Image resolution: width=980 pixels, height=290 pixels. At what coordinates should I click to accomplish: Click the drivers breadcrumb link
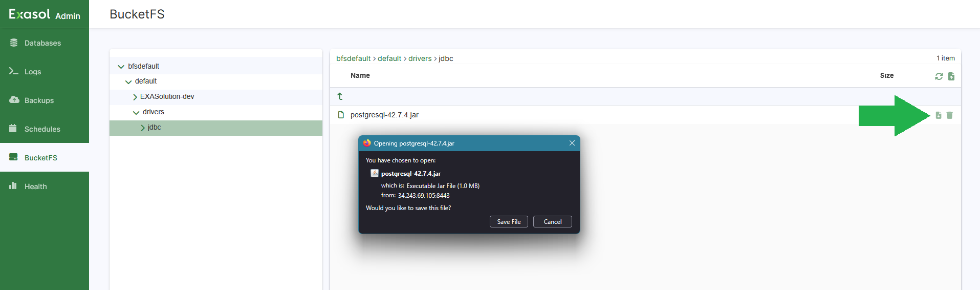pyautogui.click(x=420, y=58)
